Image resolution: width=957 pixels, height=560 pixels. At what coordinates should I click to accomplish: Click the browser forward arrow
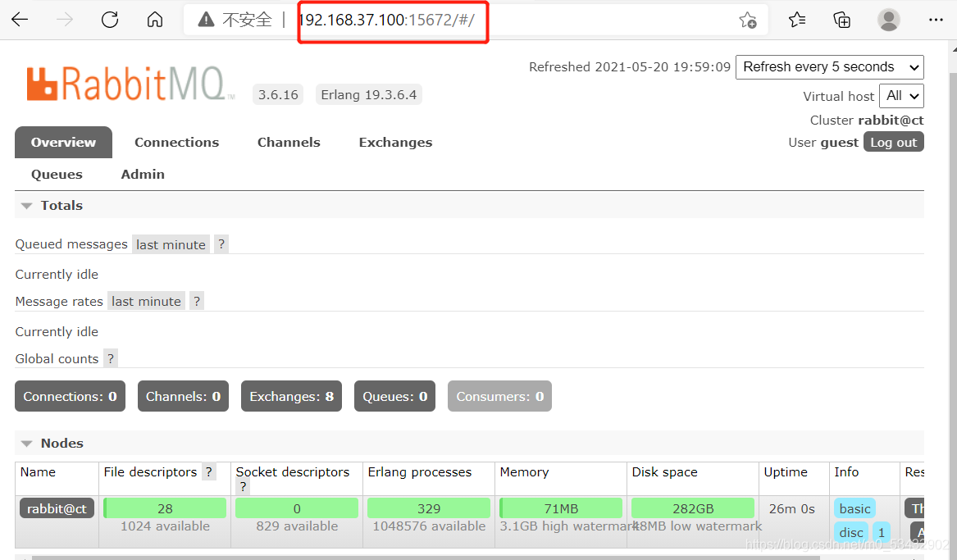(x=65, y=20)
